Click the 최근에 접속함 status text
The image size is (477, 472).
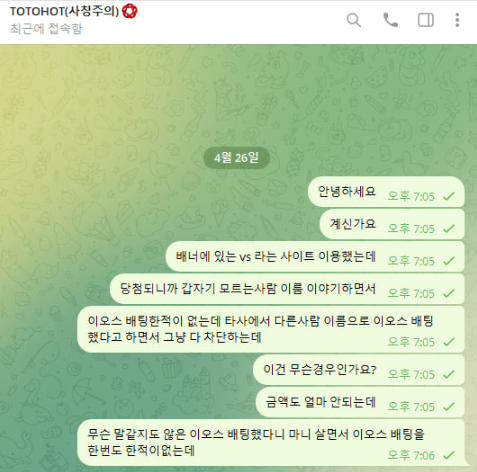[x=46, y=29]
